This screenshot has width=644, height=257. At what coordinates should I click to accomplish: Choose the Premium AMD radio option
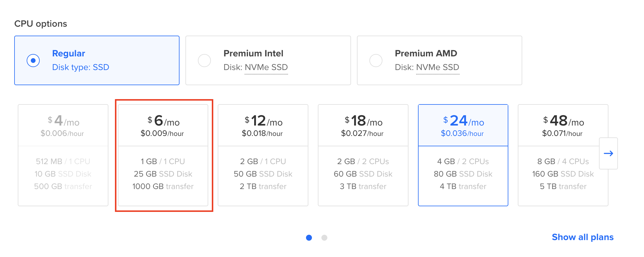pos(376,61)
